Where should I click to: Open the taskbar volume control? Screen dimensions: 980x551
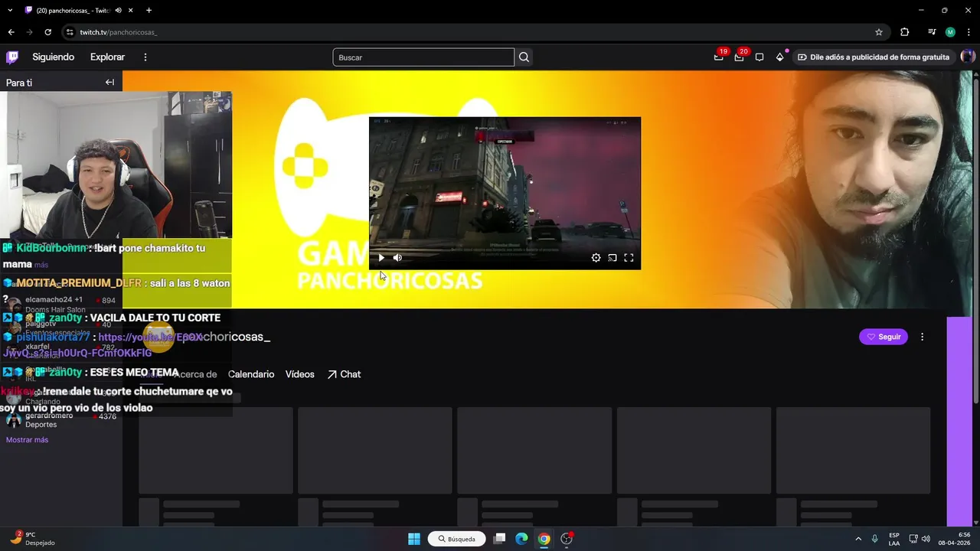[x=926, y=539]
